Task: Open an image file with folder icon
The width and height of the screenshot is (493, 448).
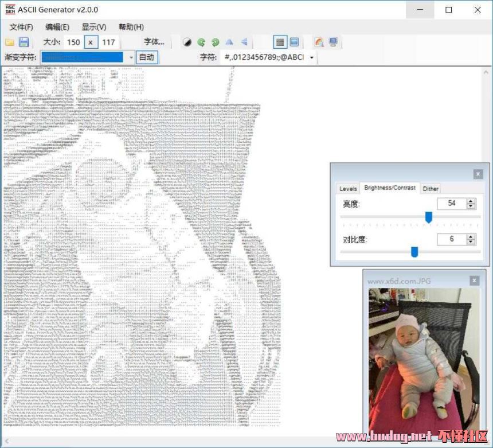Action: point(9,42)
